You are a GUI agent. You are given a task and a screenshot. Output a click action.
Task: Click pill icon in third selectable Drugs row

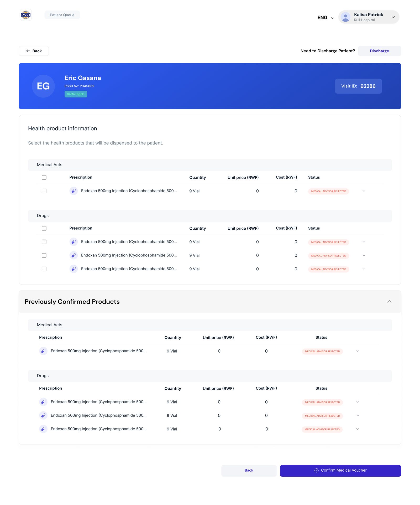[x=73, y=269]
